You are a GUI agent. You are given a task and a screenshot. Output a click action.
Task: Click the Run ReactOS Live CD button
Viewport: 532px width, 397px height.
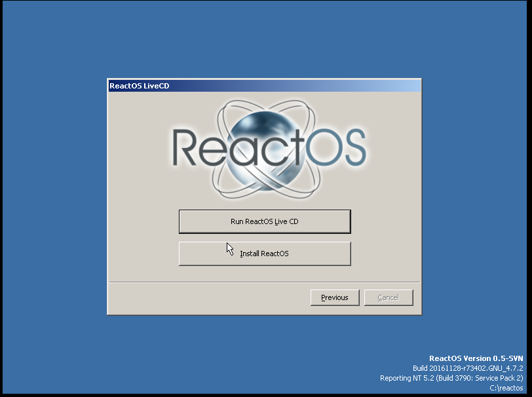tap(265, 221)
